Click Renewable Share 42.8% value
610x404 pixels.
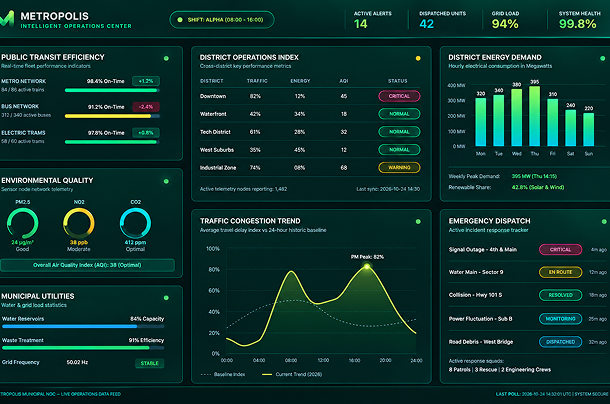pos(538,187)
